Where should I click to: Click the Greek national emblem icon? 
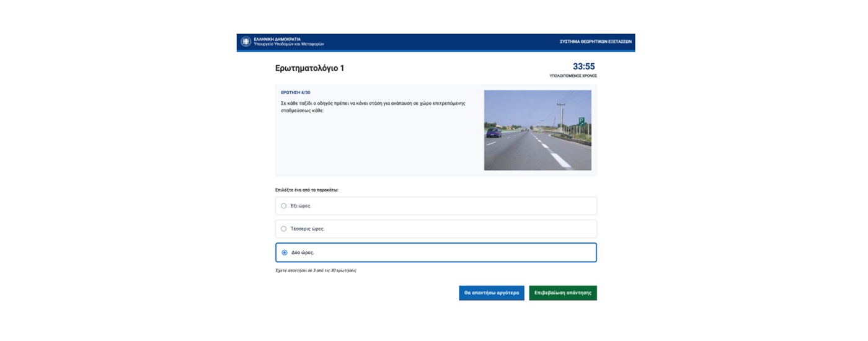tap(246, 42)
